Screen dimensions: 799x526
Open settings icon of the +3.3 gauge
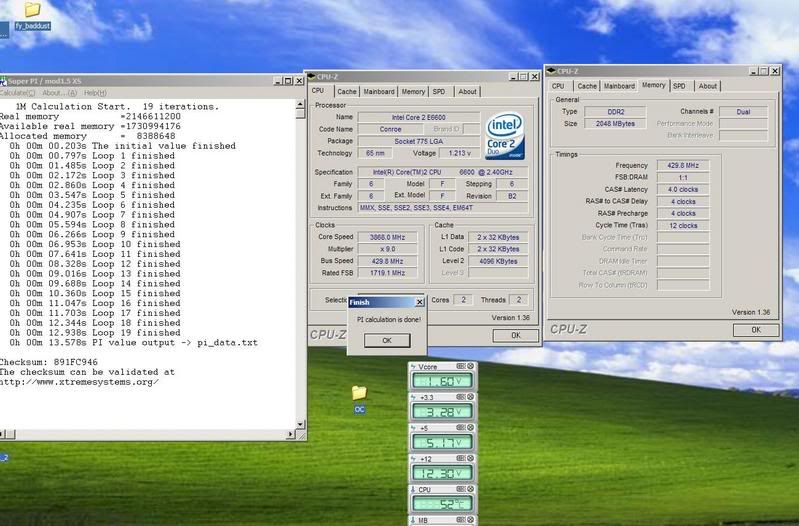pyautogui.click(x=461, y=397)
